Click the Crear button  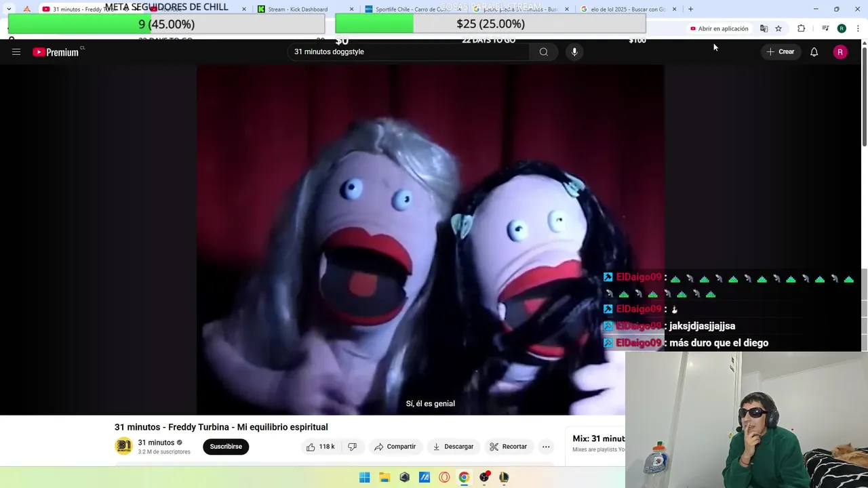click(x=780, y=52)
